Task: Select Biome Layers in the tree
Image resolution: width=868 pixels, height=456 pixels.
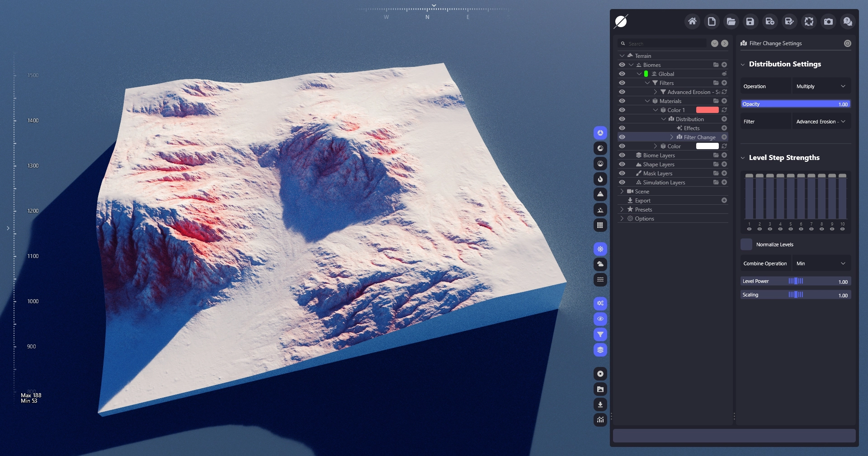Action: point(659,155)
